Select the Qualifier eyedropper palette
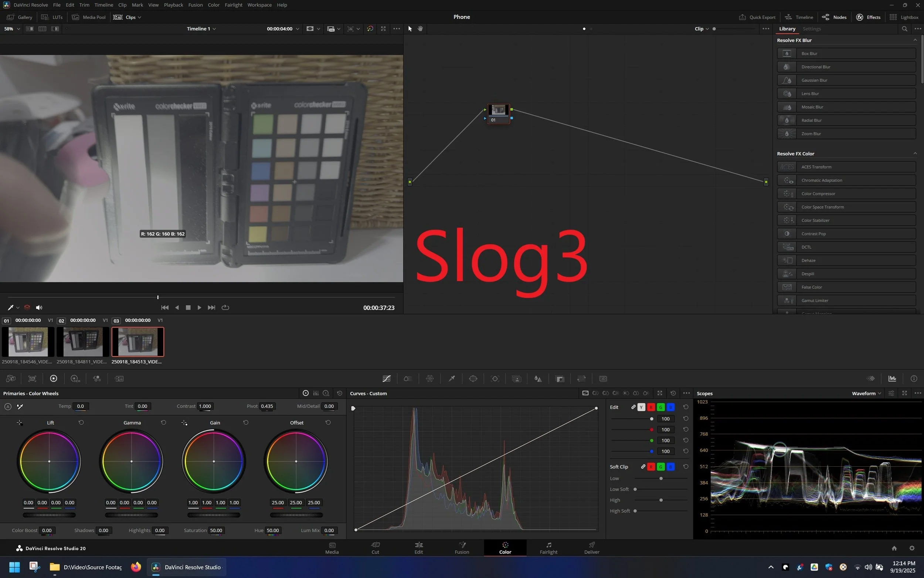The width and height of the screenshot is (924, 578). tap(452, 378)
